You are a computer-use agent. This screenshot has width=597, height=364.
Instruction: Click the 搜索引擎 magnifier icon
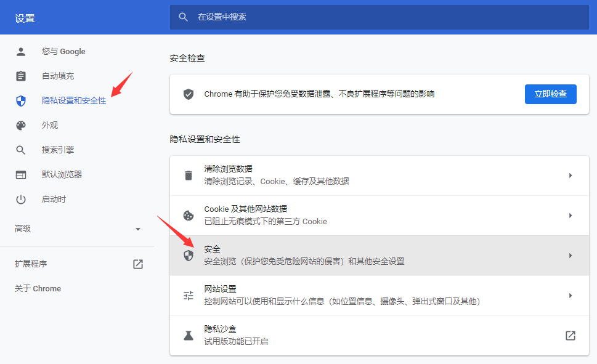click(x=20, y=150)
